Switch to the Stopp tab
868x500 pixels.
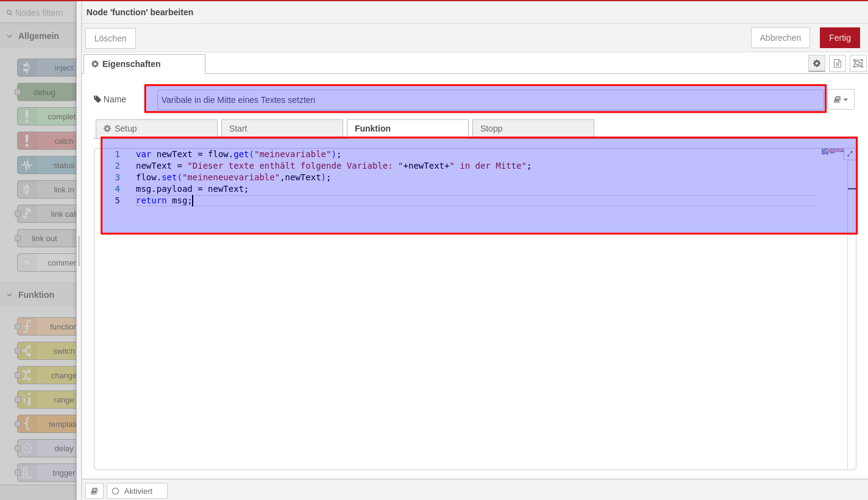533,129
